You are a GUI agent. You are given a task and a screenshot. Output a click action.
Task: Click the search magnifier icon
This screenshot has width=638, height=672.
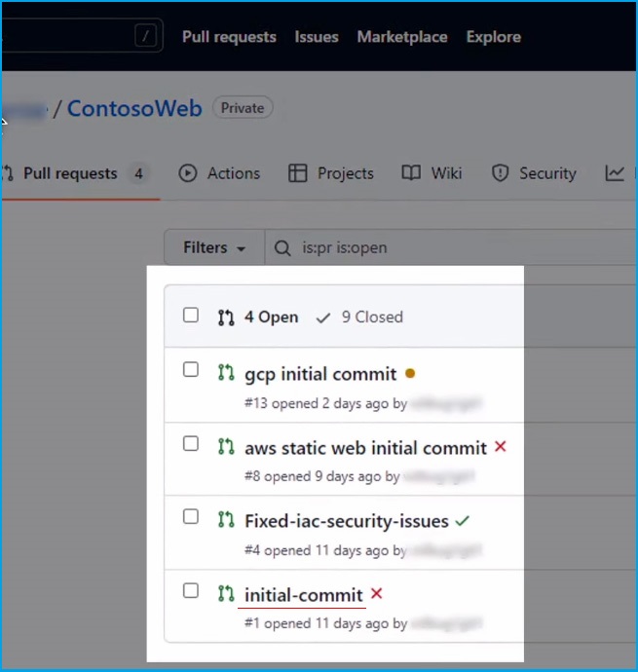pos(282,247)
